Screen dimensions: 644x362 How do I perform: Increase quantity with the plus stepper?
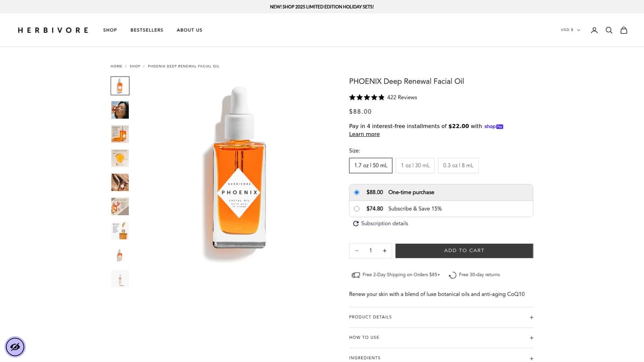(384, 250)
